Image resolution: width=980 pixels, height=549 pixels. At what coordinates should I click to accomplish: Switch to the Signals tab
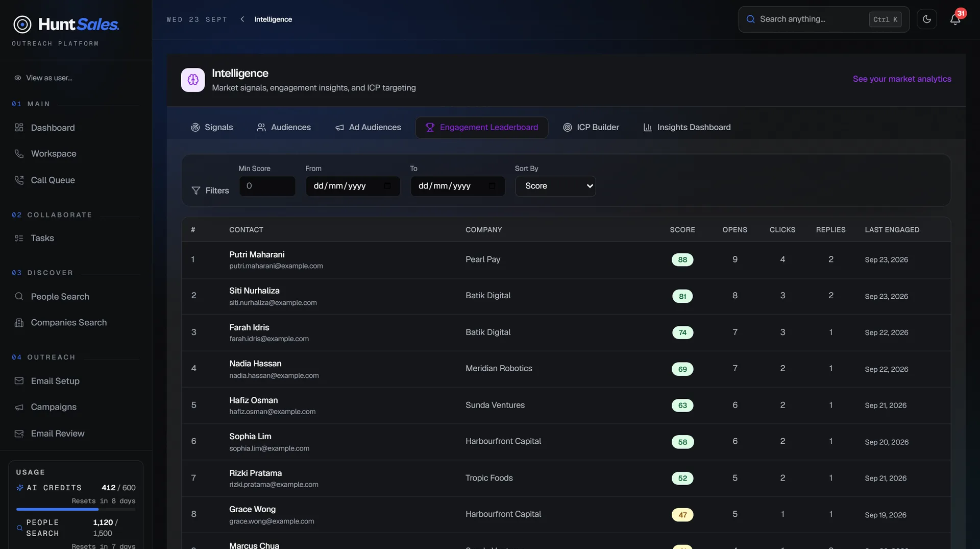[212, 128]
